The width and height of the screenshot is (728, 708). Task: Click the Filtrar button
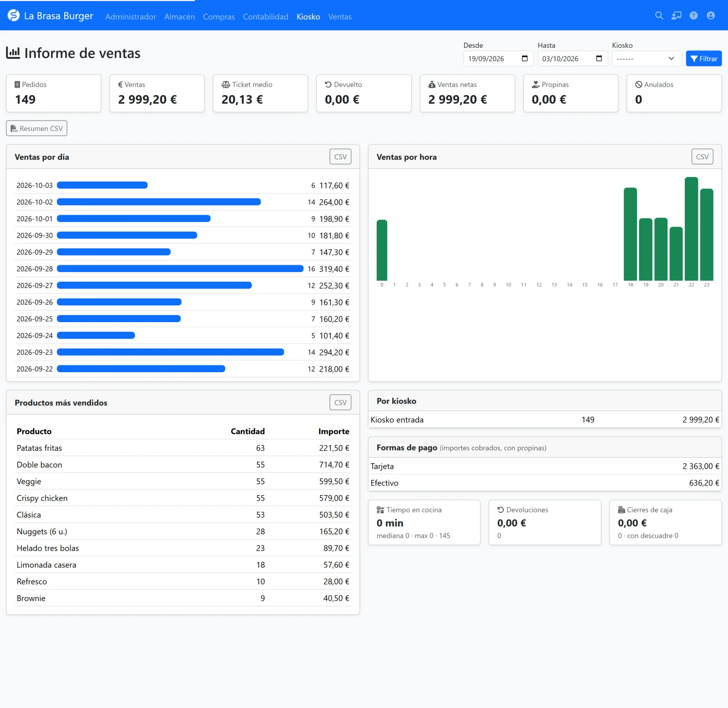tap(704, 58)
